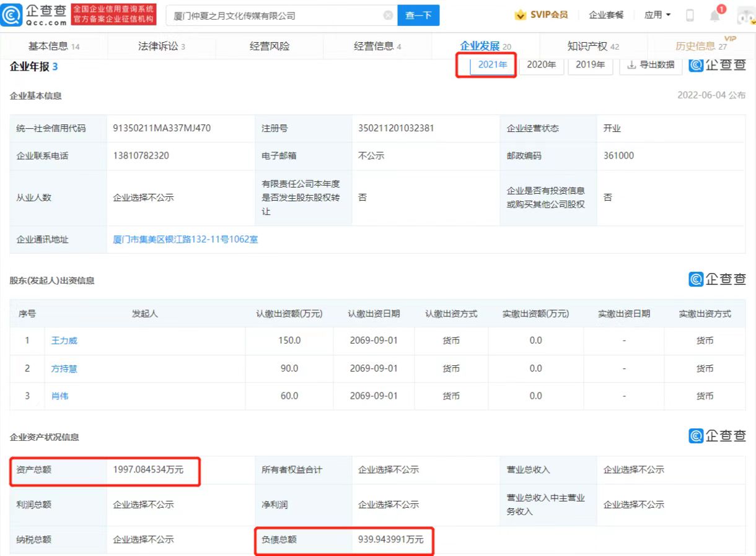The height and width of the screenshot is (556, 756).
Task: Click the company address link 厦门市集美区银江路
Action: click(x=185, y=240)
